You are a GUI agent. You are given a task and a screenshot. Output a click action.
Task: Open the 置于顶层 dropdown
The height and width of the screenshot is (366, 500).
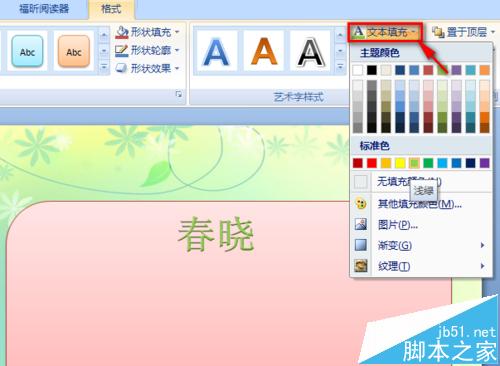[463, 32]
